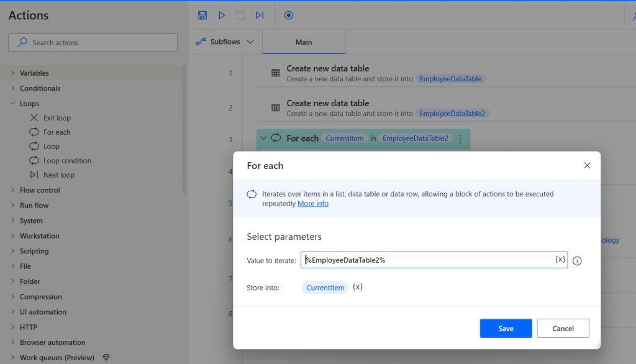
Task: Select the Loop action
Action: (x=51, y=146)
